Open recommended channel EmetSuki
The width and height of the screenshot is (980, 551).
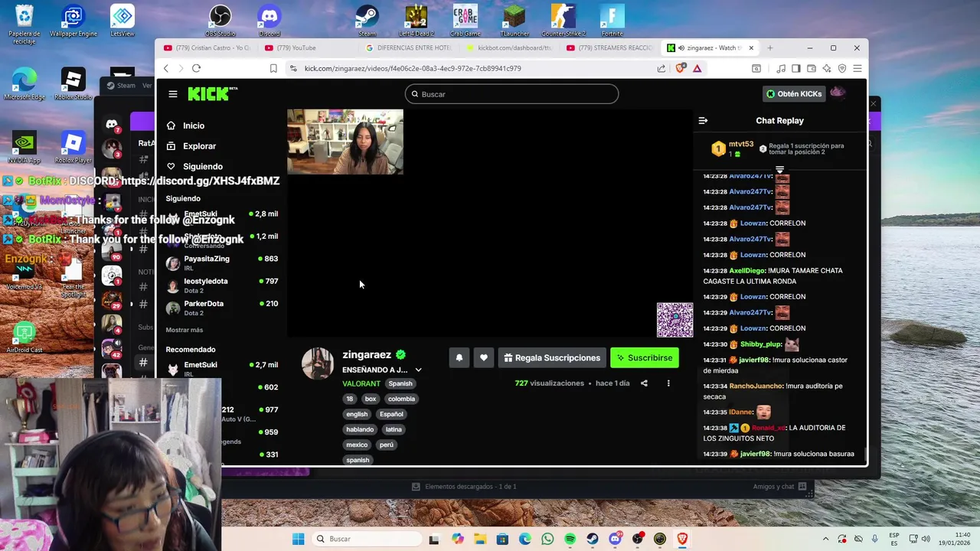(x=222, y=368)
